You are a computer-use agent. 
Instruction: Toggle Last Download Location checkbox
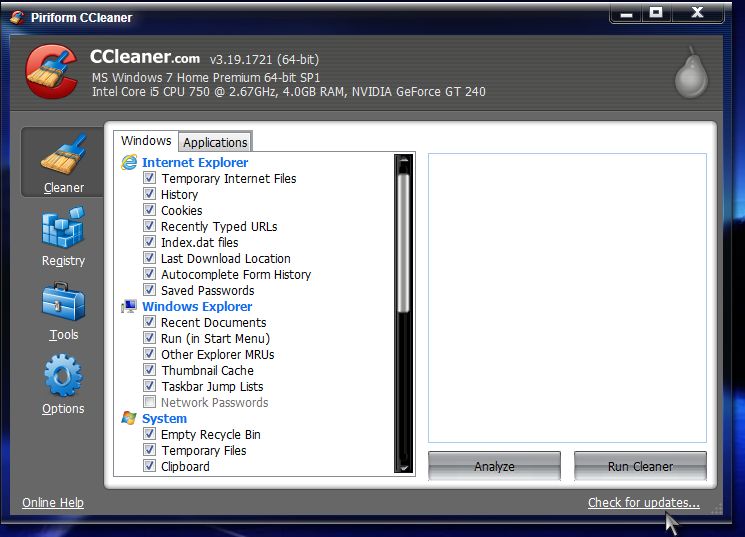(x=149, y=258)
